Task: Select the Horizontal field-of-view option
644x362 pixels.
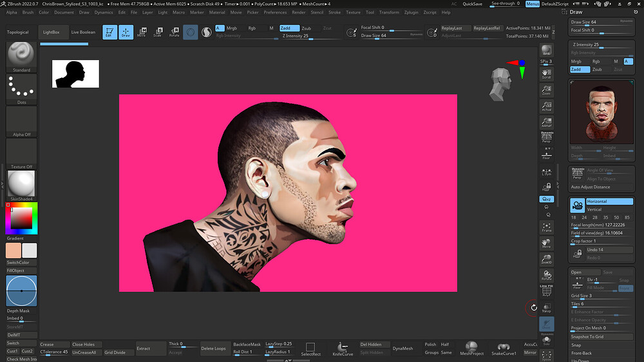Action: (x=609, y=202)
